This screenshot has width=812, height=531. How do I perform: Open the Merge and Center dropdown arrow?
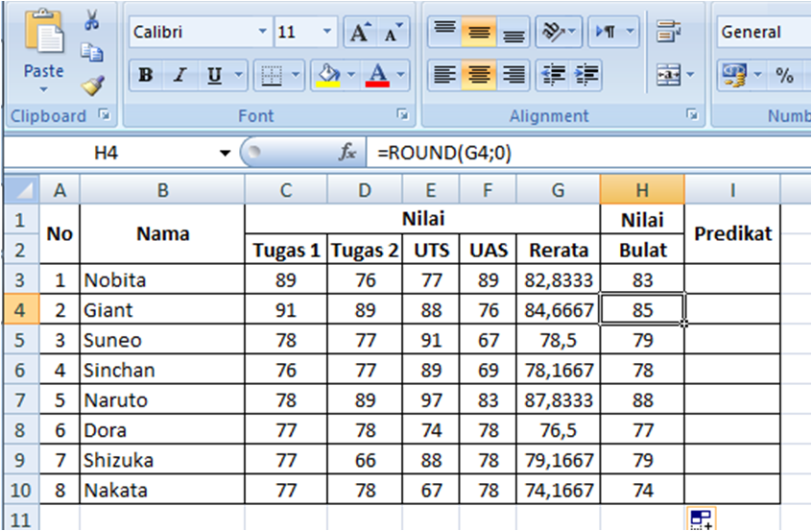pyautogui.click(x=690, y=75)
